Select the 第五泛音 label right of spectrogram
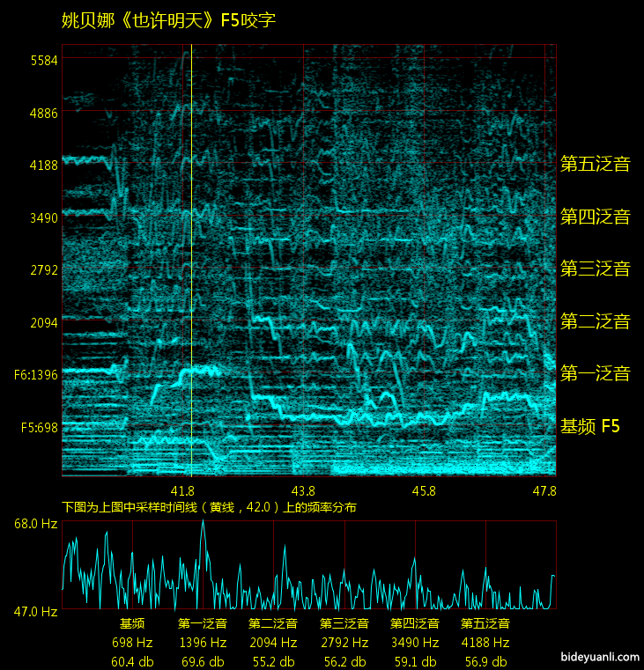 pos(596,164)
